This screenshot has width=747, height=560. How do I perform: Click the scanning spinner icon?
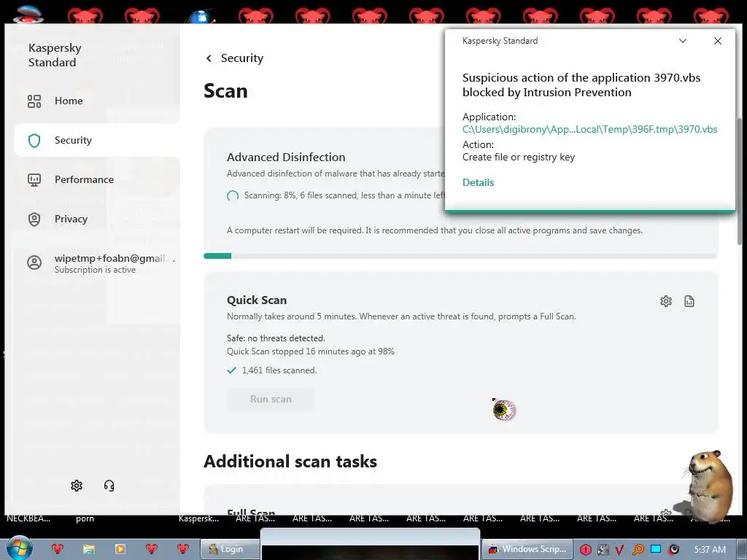233,195
